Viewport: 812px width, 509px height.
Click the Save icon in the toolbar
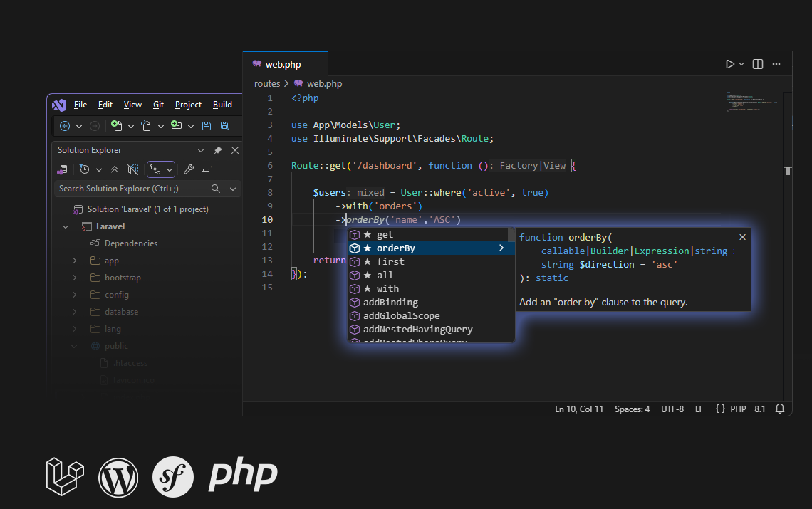tap(207, 126)
